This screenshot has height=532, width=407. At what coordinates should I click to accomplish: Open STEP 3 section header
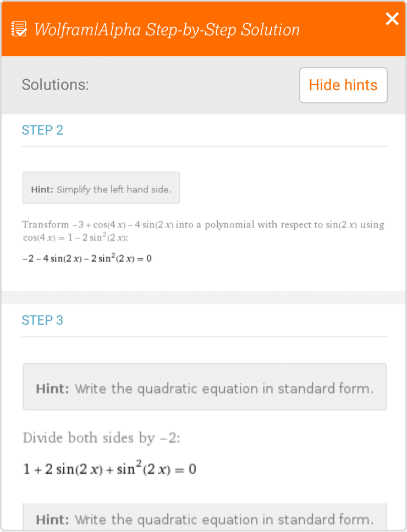[x=42, y=320]
